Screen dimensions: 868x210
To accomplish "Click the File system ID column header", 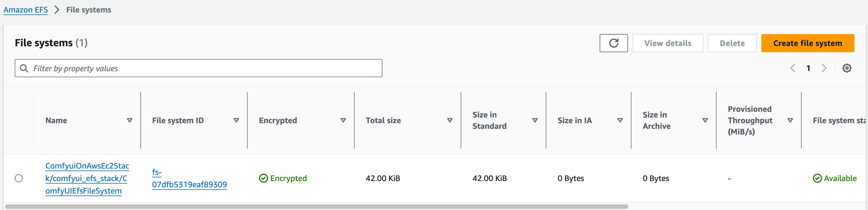I will tap(178, 120).
